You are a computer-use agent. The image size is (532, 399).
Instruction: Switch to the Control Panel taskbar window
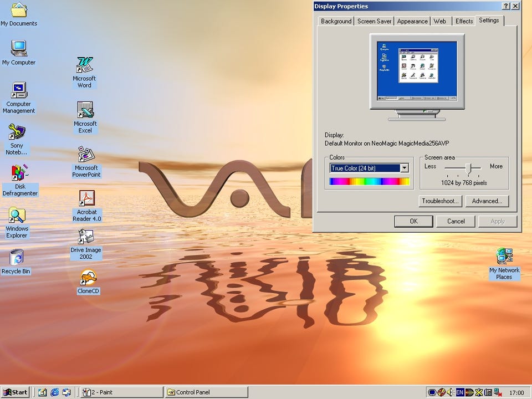pyautogui.click(x=206, y=392)
